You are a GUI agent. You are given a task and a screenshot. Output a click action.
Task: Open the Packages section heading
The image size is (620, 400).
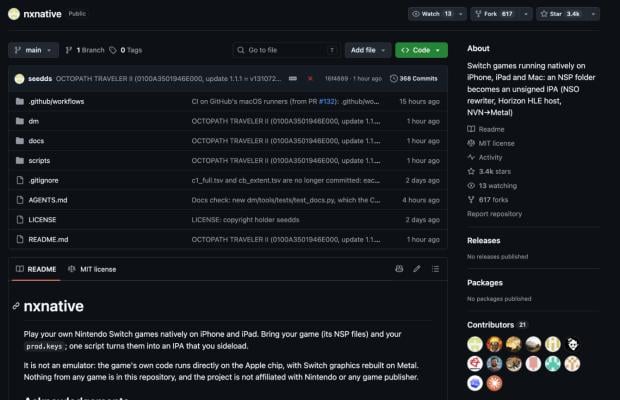click(x=485, y=283)
